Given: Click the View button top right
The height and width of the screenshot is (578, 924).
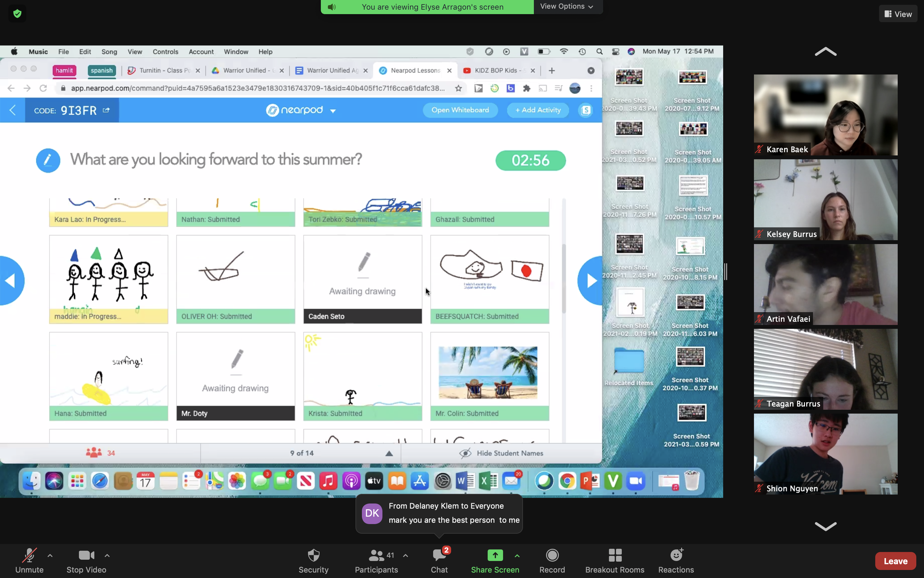Looking at the screenshot, I should [898, 14].
